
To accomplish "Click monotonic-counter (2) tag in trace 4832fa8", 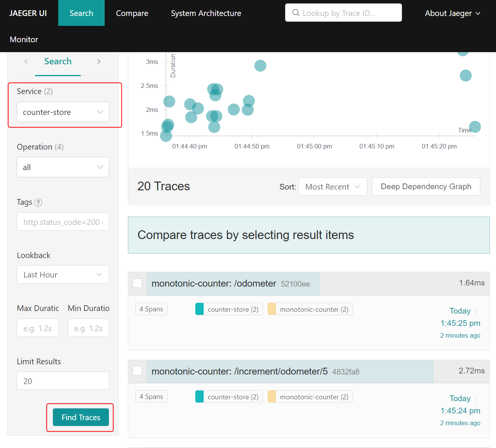I will tap(310, 397).
